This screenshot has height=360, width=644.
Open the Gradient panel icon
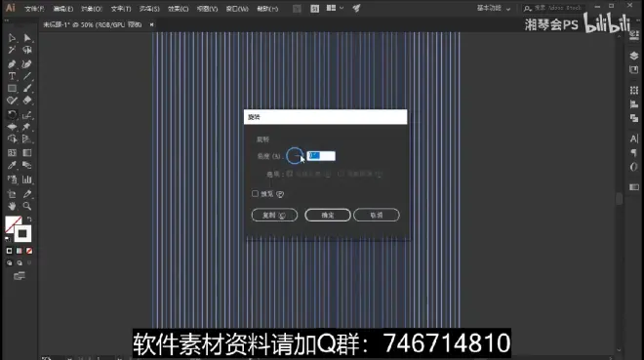(x=633, y=187)
